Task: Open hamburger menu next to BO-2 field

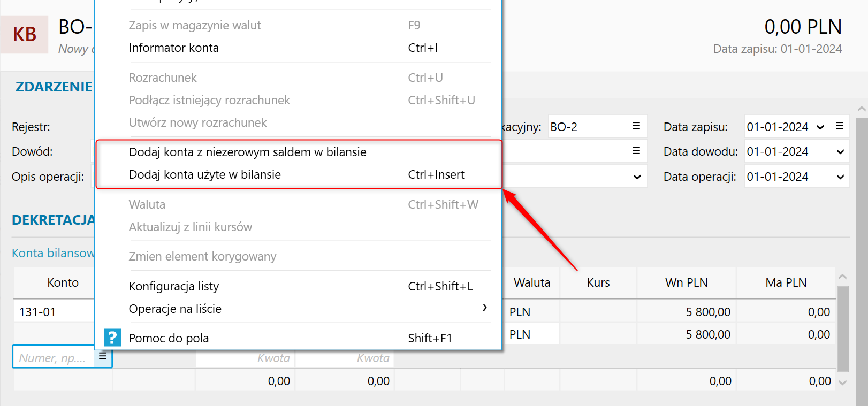Action: [636, 126]
